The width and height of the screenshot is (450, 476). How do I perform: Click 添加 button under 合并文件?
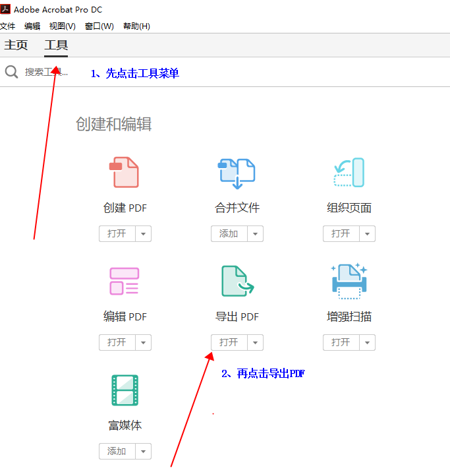(x=229, y=234)
